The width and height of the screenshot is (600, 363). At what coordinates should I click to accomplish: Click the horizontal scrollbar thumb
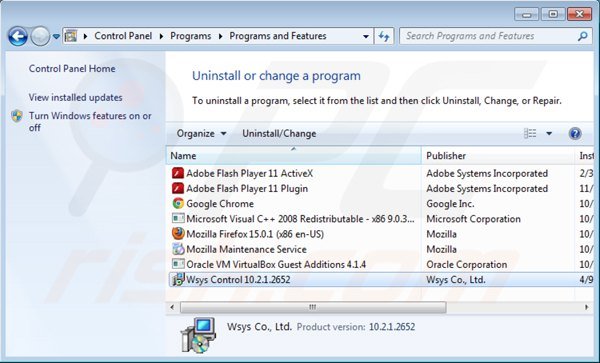[313, 307]
